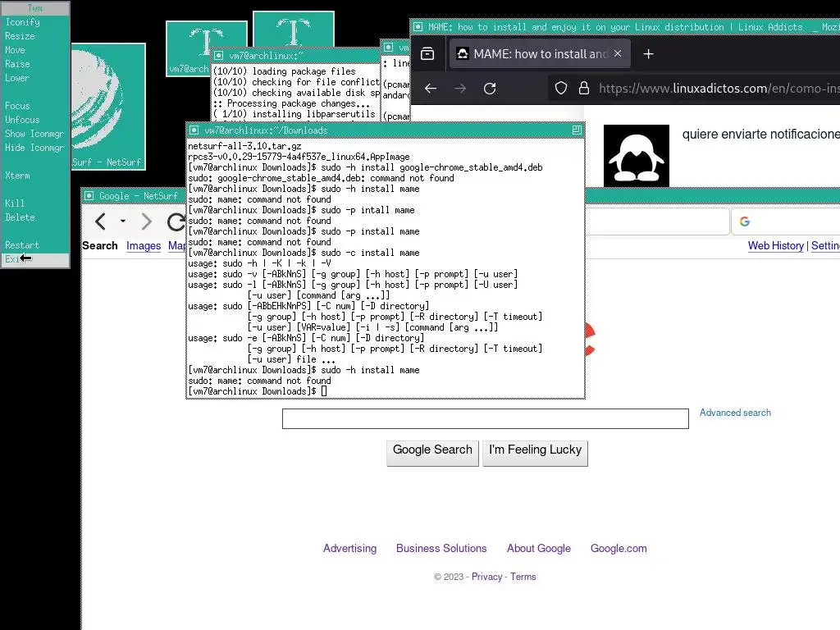Open Privacy link in footer
Image resolution: width=840 pixels, height=630 pixels.
tap(487, 577)
